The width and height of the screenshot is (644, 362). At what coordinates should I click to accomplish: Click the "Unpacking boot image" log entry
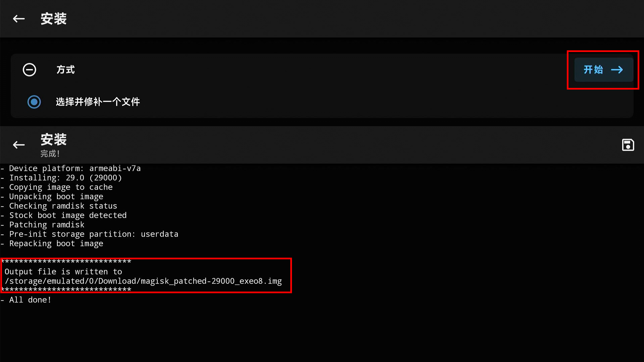click(56, 197)
